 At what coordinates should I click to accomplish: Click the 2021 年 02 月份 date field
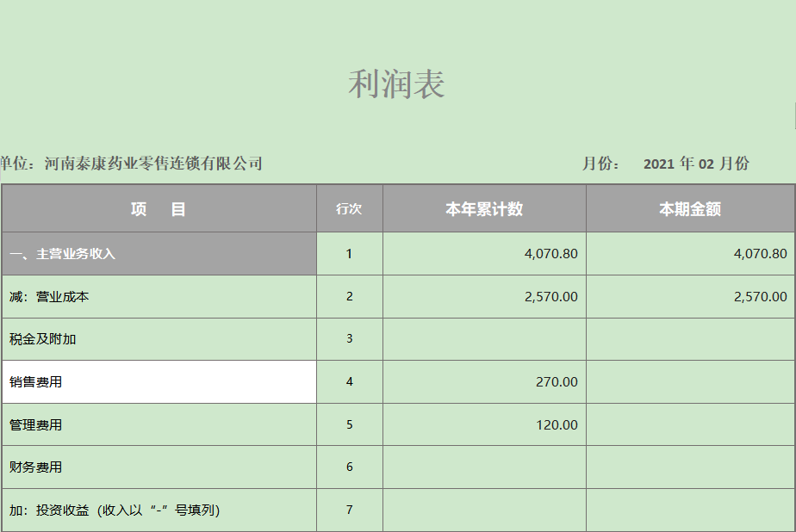point(696,164)
